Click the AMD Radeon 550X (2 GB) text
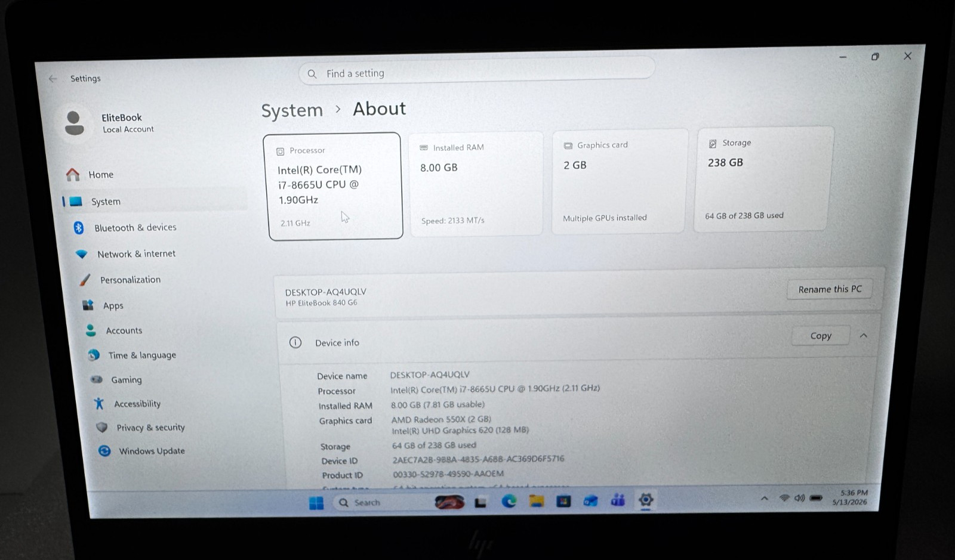The image size is (955, 560). click(441, 419)
